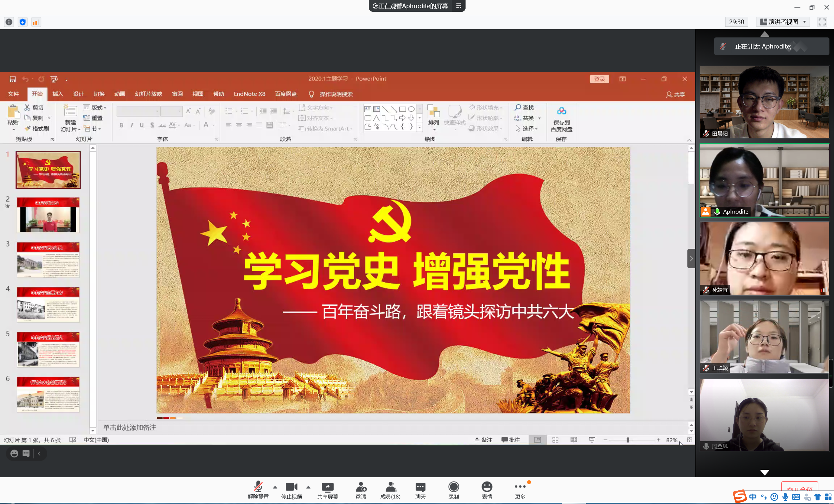This screenshot has height=504, width=834.
Task: Click the New Slide icon
Action: [x=70, y=111]
